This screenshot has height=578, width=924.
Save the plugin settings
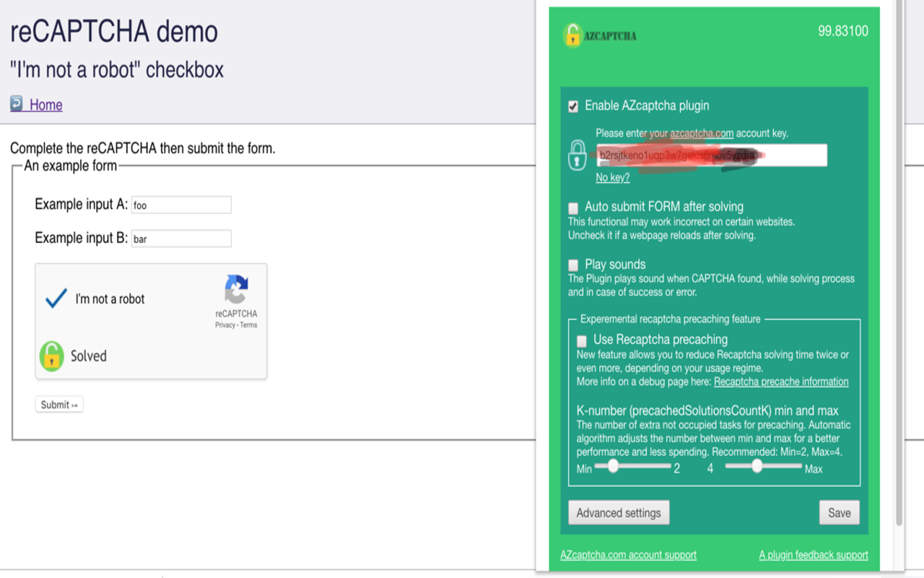840,513
